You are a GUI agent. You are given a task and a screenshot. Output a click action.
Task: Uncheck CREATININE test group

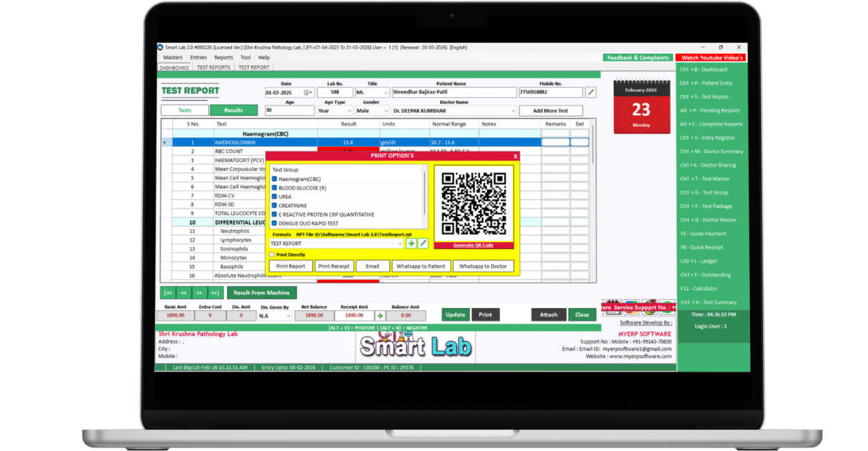click(x=274, y=205)
